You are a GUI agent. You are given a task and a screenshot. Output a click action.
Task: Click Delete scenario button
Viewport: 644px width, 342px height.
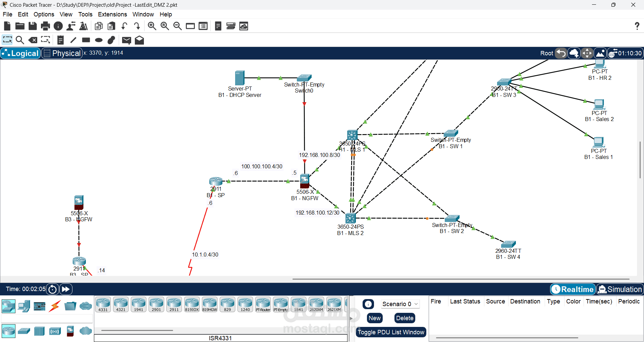(x=405, y=318)
